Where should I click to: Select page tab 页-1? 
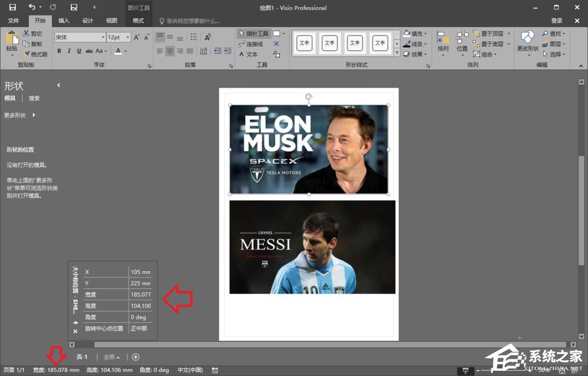pyautogui.click(x=82, y=357)
